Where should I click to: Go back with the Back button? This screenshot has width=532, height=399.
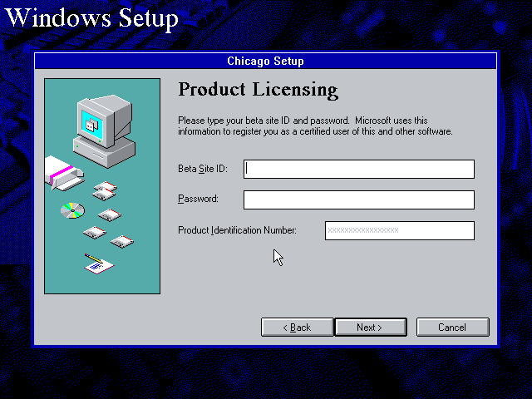pos(298,327)
